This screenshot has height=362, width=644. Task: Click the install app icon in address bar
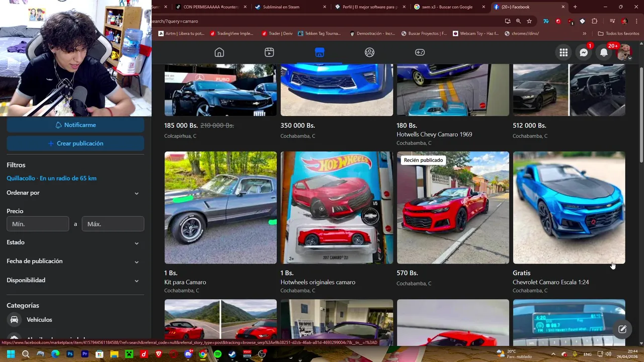click(x=508, y=21)
